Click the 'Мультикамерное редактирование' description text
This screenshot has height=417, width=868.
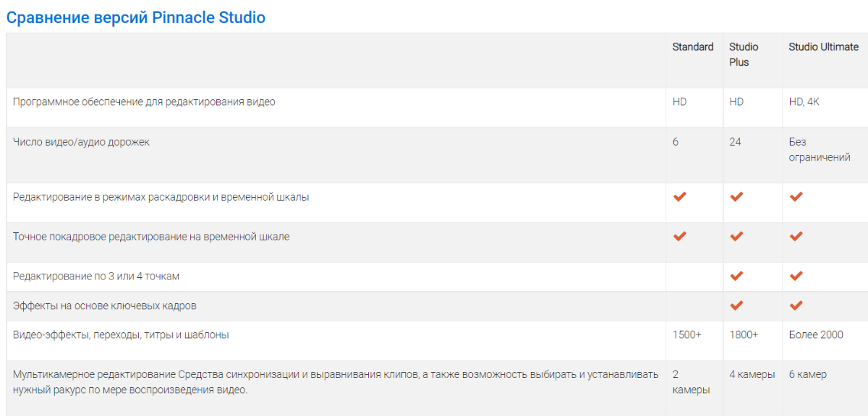pyautogui.click(x=336, y=382)
